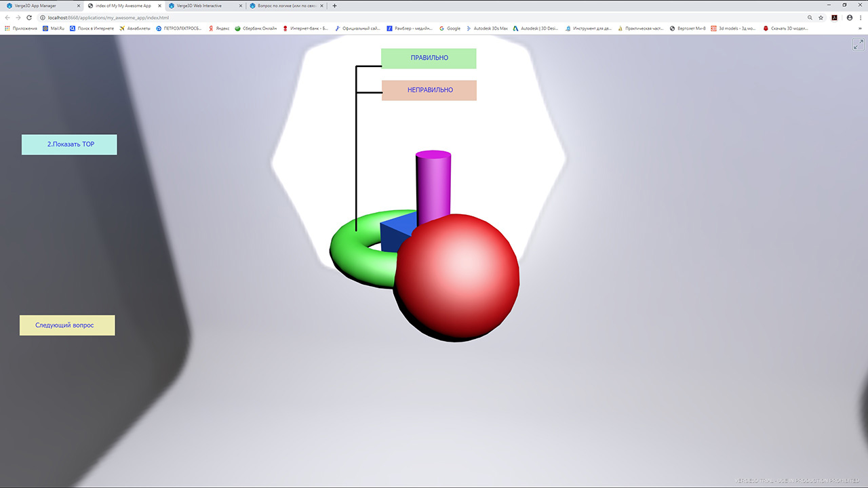
Task: Open the Поиск в Интернете bookmark
Action: tap(92, 28)
